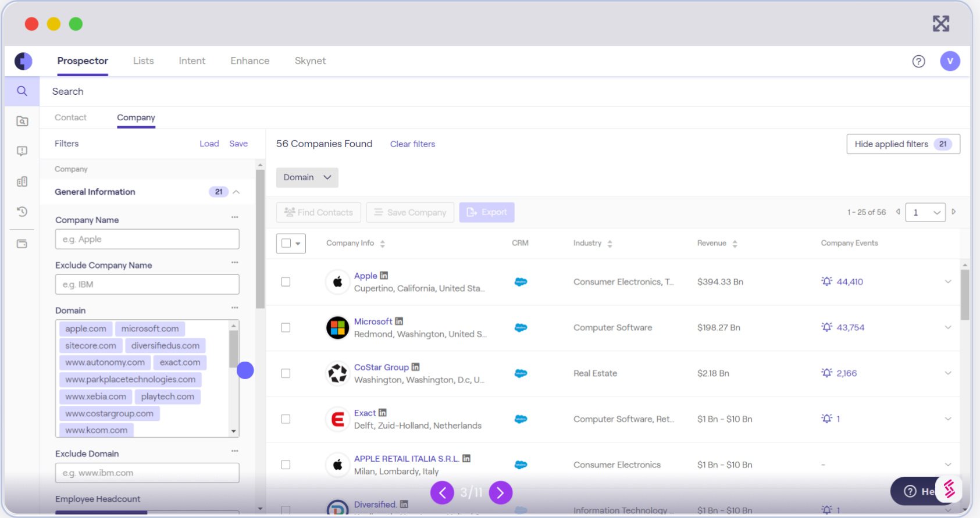Open the company buildings sidebar icon

coord(22,181)
